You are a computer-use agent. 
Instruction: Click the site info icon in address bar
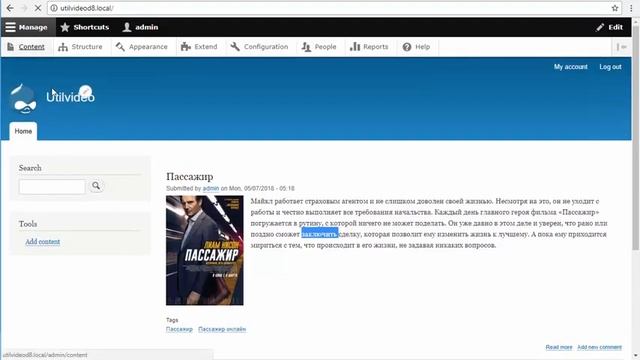click(54, 8)
